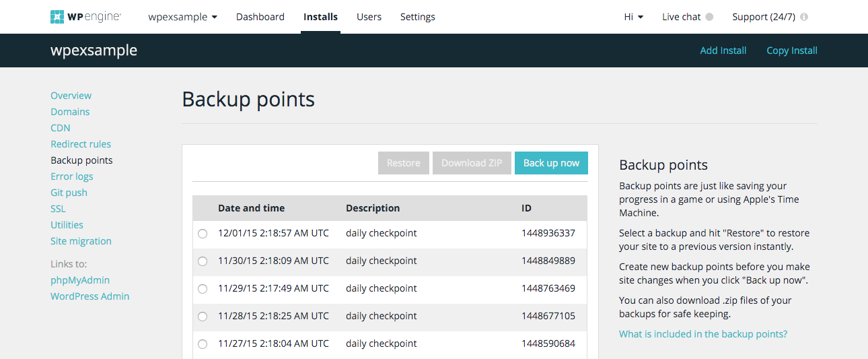
Task: Open Redirect rules in the sidebar
Action: [81, 144]
